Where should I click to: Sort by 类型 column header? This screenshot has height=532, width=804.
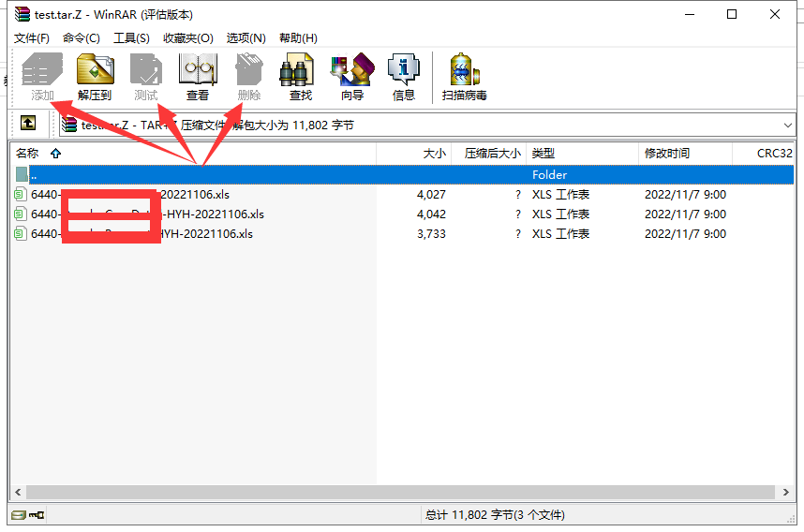pyautogui.click(x=583, y=154)
